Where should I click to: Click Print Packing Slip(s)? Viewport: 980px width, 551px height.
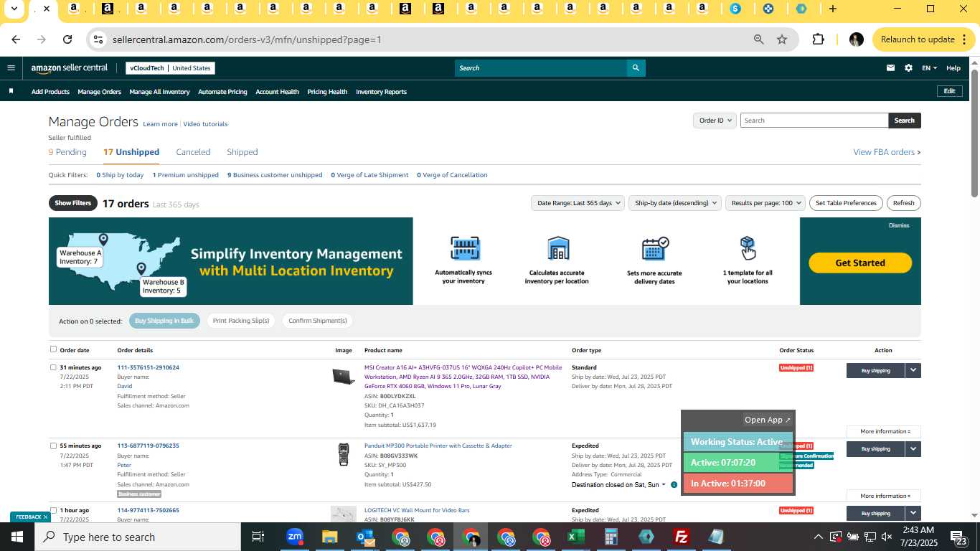click(241, 321)
